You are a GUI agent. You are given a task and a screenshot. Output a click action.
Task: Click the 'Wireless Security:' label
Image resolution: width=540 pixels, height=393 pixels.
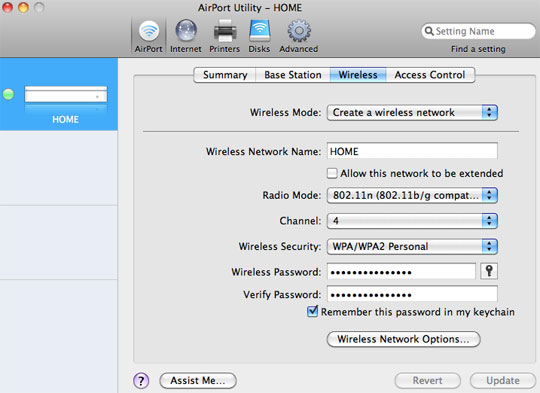point(280,246)
